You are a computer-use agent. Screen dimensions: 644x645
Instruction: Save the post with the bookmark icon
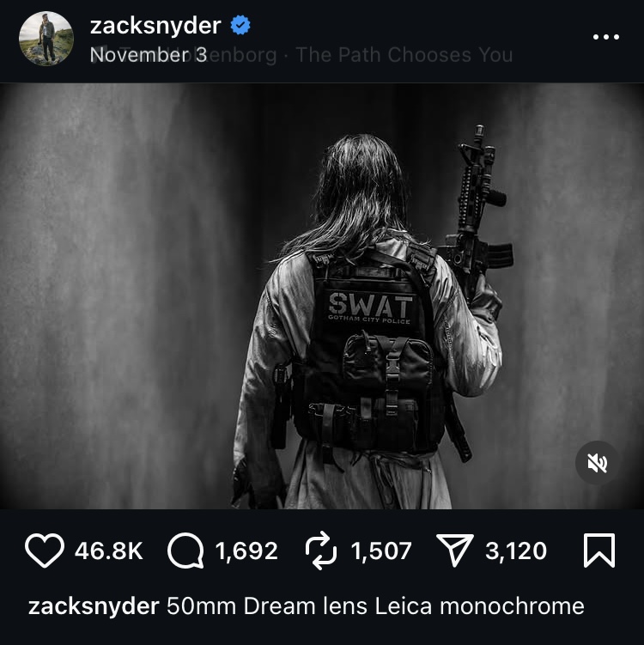click(599, 551)
